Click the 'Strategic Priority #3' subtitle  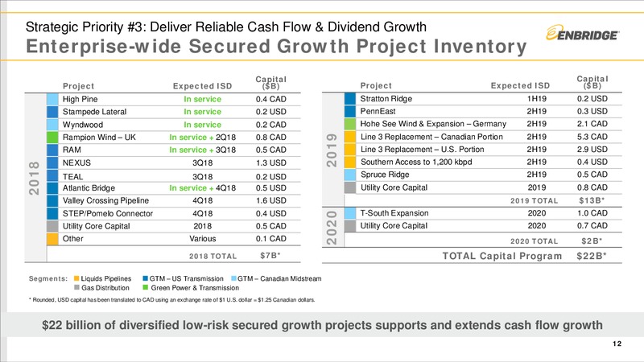[226, 27]
